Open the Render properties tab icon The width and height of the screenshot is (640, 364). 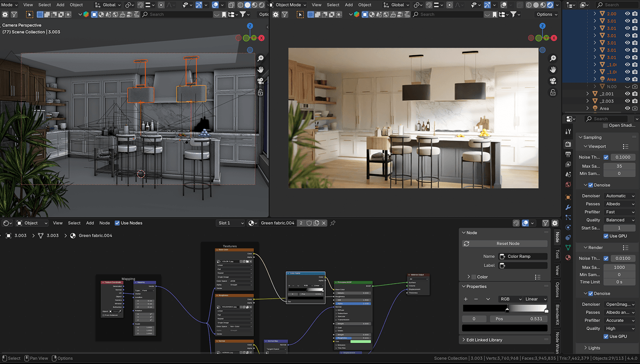click(568, 144)
